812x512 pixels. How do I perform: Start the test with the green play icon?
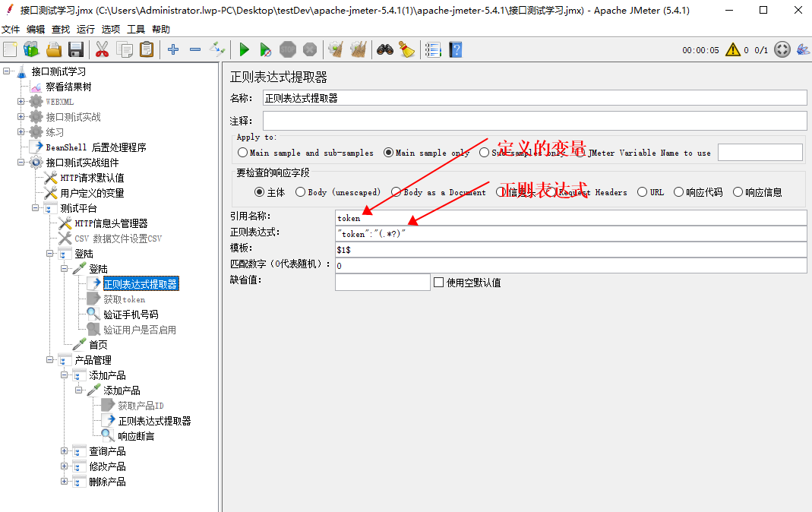click(244, 49)
